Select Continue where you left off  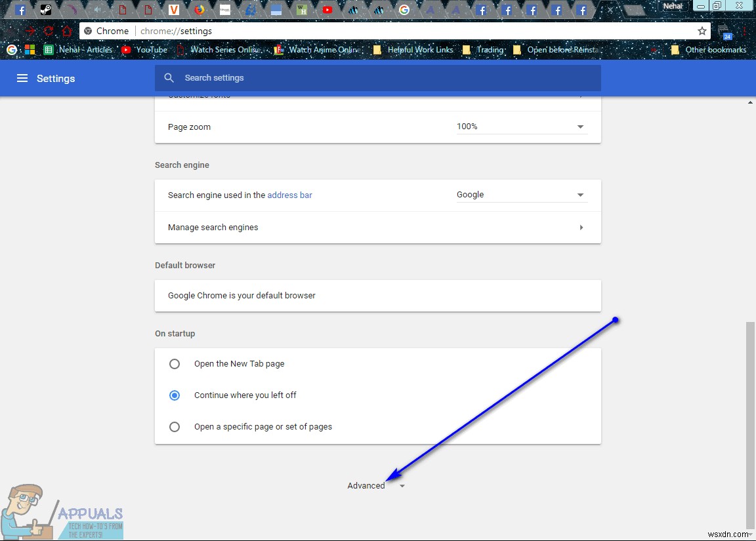(x=175, y=395)
